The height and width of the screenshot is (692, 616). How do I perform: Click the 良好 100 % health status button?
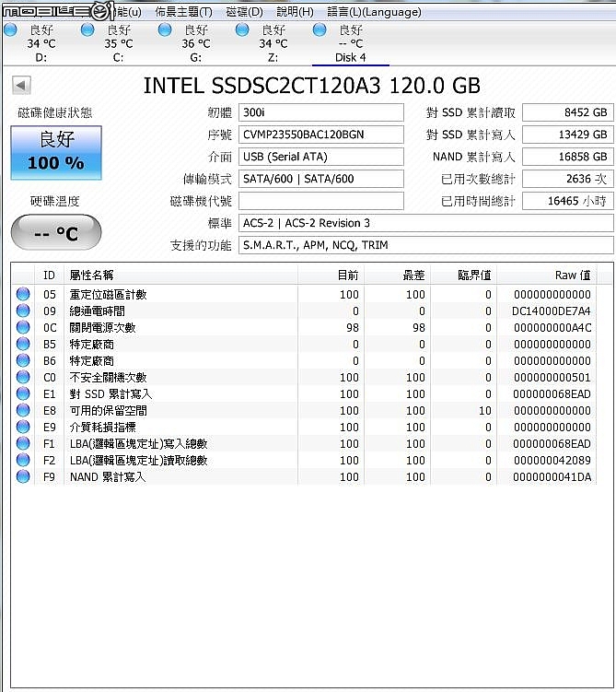(56, 153)
